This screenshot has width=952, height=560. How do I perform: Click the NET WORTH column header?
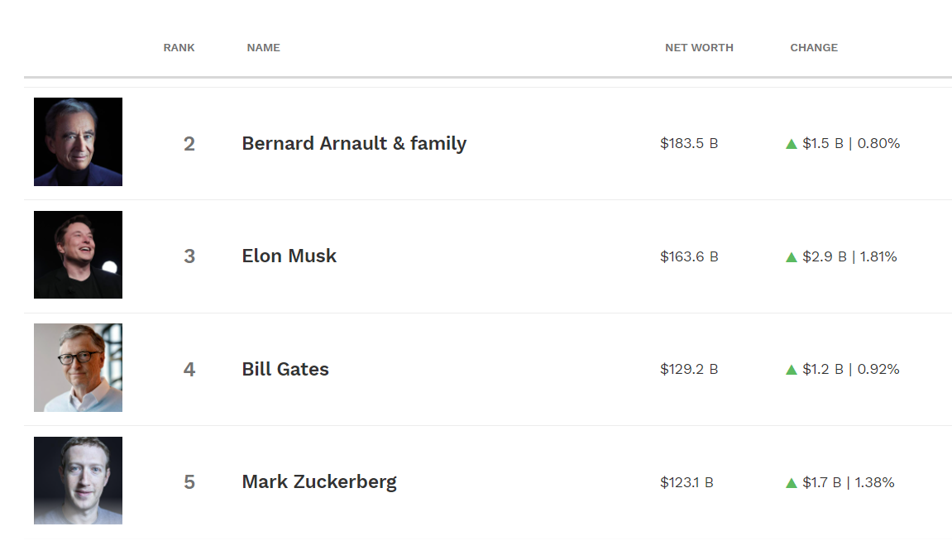[699, 48]
